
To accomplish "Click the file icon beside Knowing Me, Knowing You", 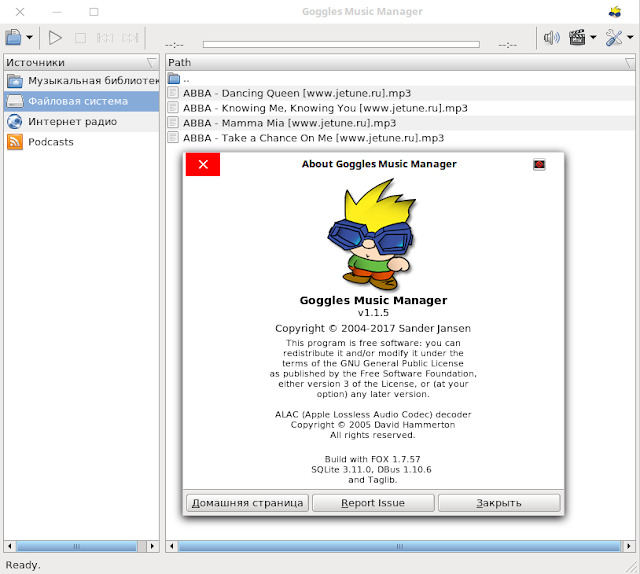I will tap(173, 108).
